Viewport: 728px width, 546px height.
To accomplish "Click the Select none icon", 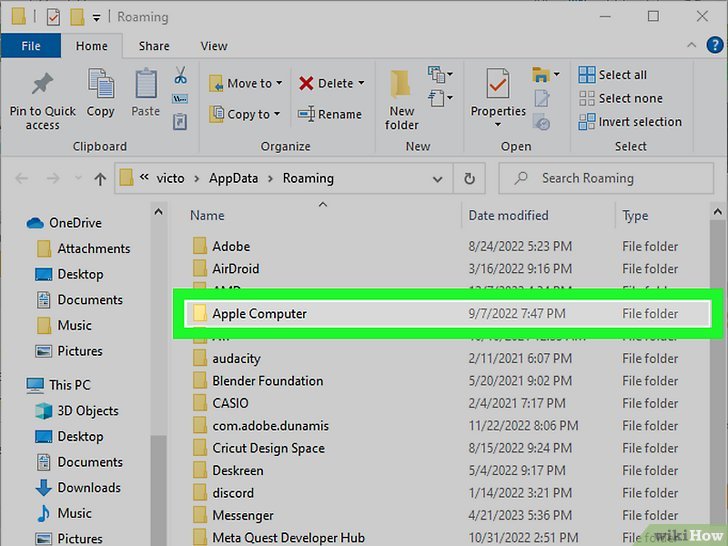I will (586, 98).
